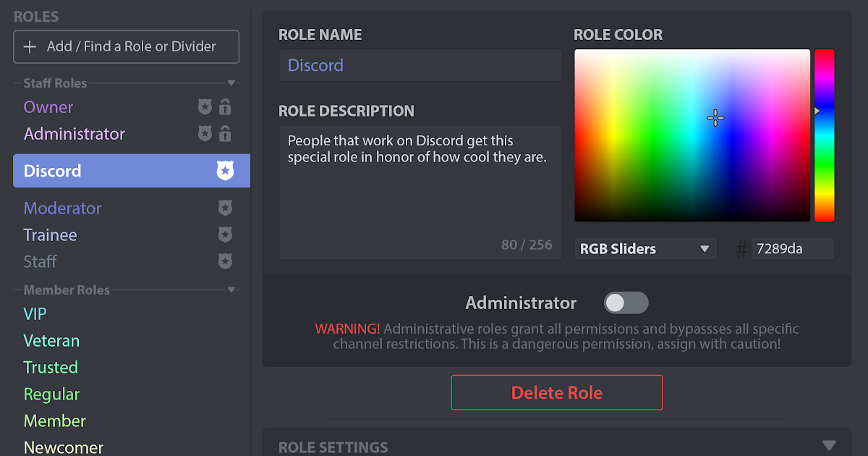Click the lock icon beside Administrator
Viewport: 868px width, 456px height.
click(x=225, y=134)
